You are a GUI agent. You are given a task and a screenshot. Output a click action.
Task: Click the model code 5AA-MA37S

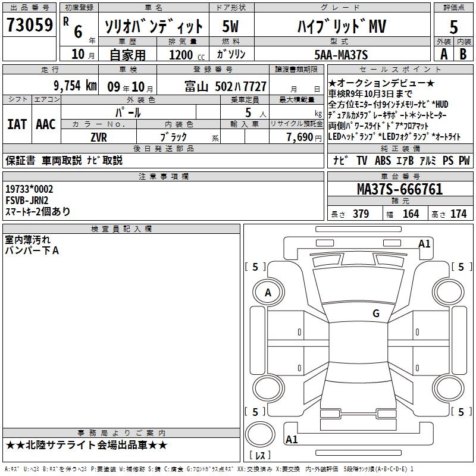pyautogui.click(x=341, y=55)
